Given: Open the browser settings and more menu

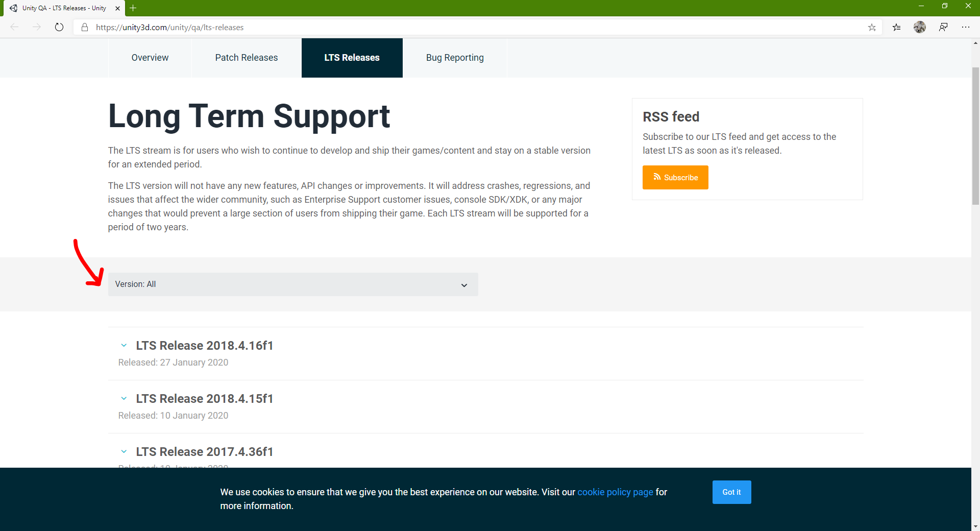Looking at the screenshot, I should [x=966, y=28].
